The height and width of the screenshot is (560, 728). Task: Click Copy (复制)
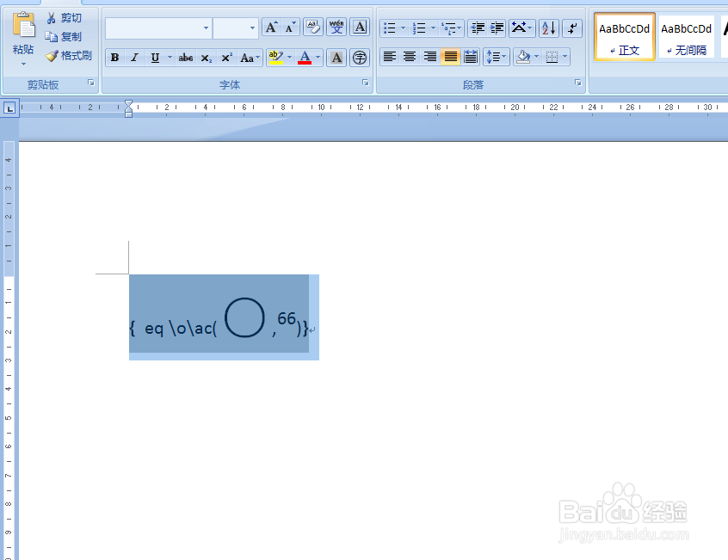[64, 37]
